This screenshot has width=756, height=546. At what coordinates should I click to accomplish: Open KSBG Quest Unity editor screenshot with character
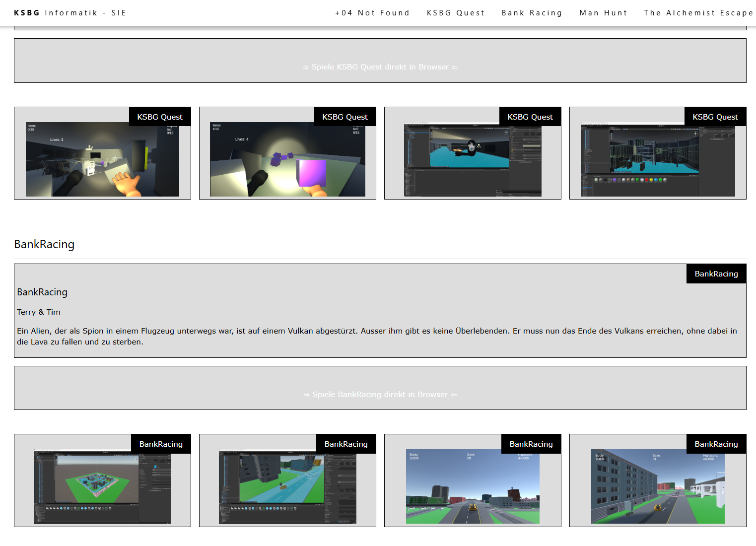point(473,159)
